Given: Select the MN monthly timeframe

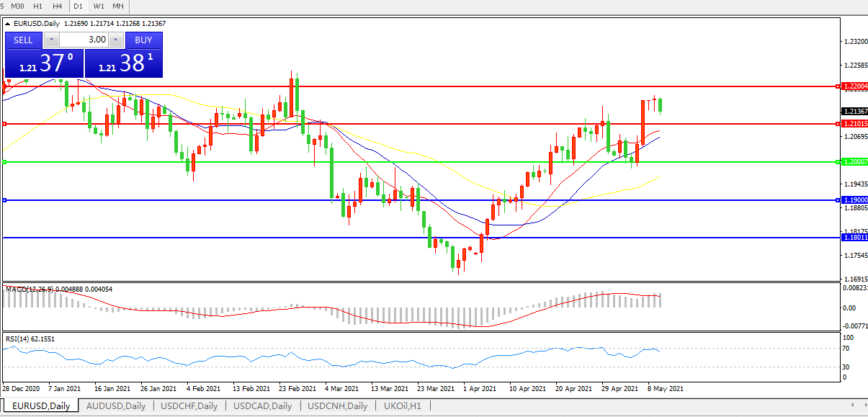Looking at the screenshot, I should (118, 6).
